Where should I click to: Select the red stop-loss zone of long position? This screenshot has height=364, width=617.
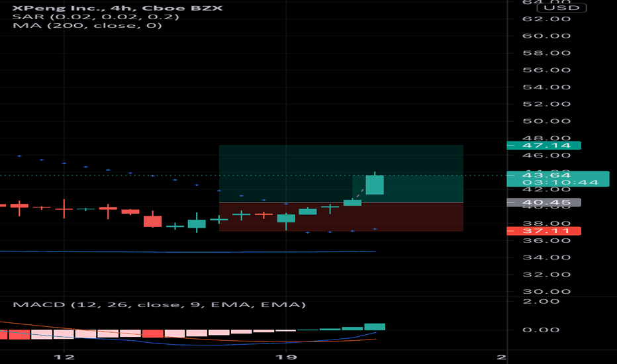click(341, 217)
